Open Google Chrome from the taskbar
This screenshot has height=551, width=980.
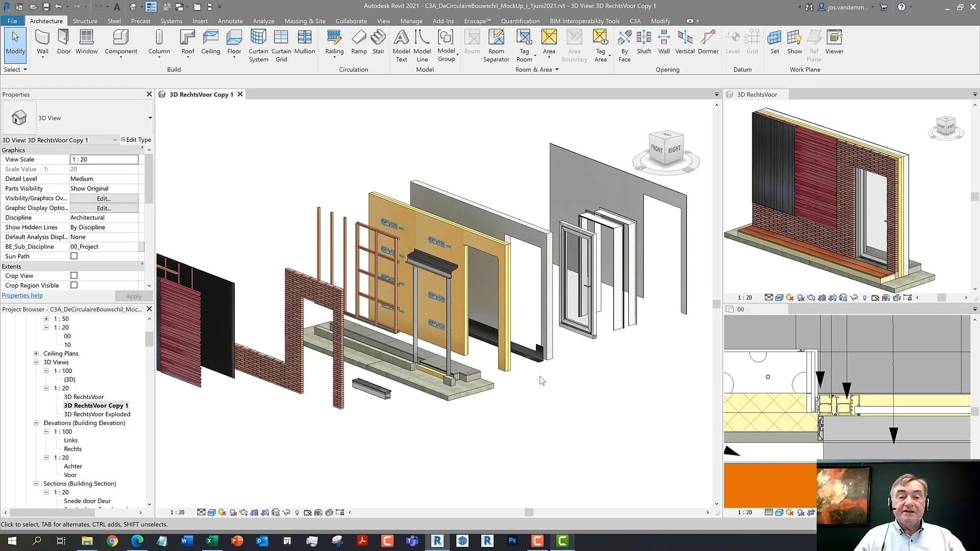(112, 541)
